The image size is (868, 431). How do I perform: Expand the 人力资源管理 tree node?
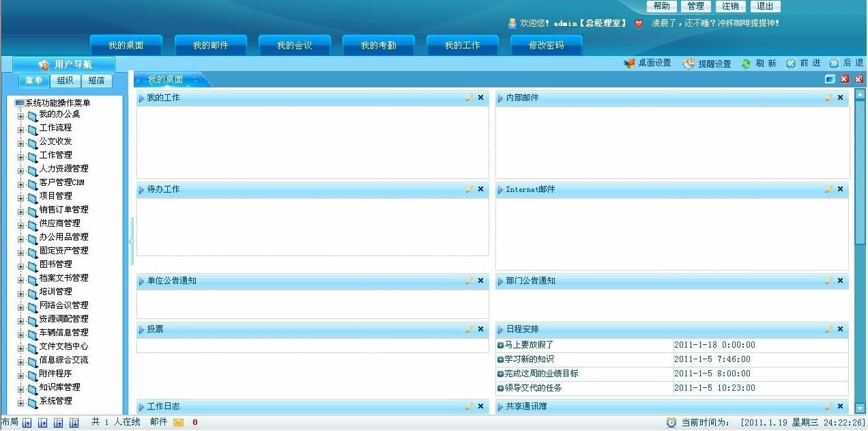(x=20, y=170)
